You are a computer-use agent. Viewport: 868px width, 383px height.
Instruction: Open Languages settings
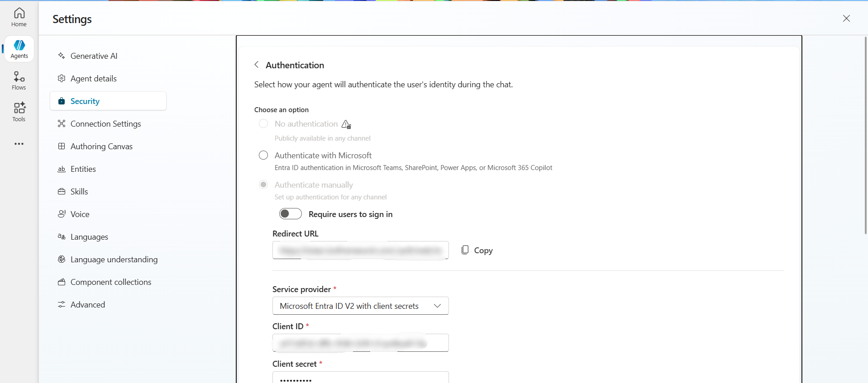coord(108,236)
